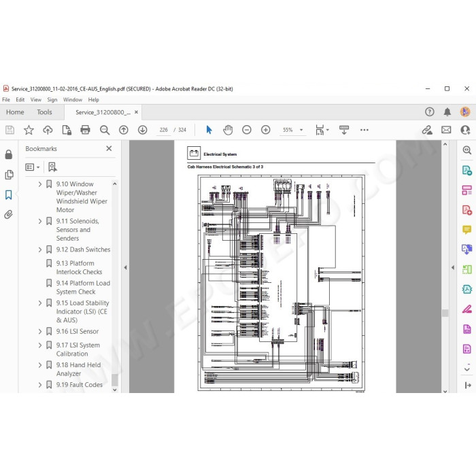Activate the hand pan tool
Screen dimensions: 476x476
[x=228, y=130]
